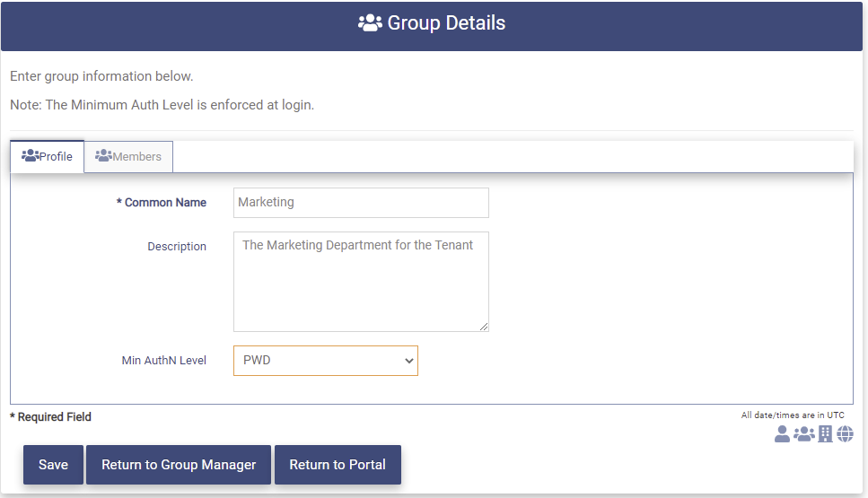
Task: Click the users group icon beside the building icon
Action: click(x=803, y=434)
